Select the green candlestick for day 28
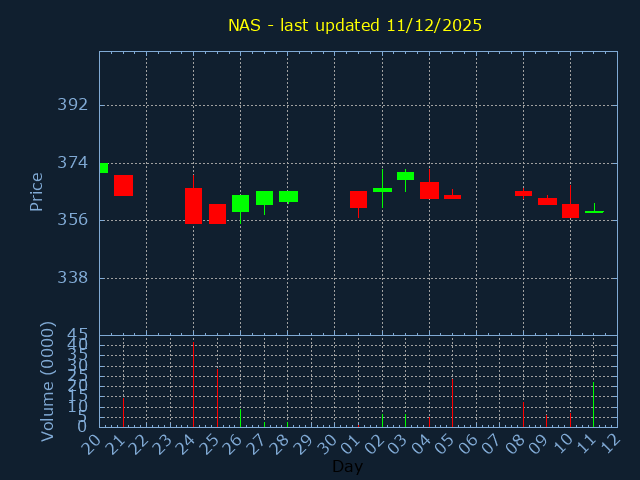Screen dimensions: 640x480 click(289, 196)
